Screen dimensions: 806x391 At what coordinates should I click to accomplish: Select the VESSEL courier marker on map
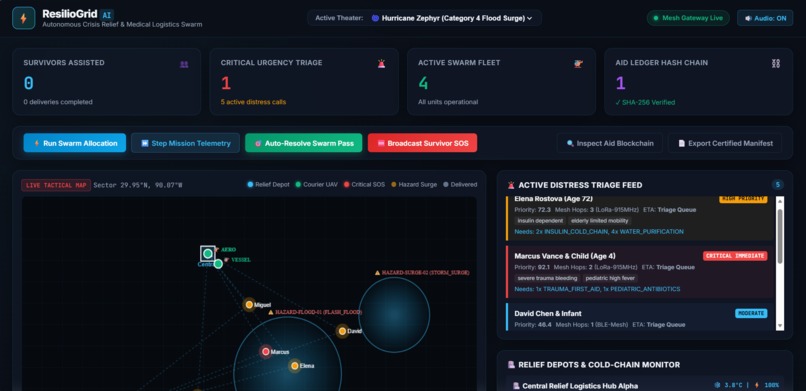(x=218, y=264)
